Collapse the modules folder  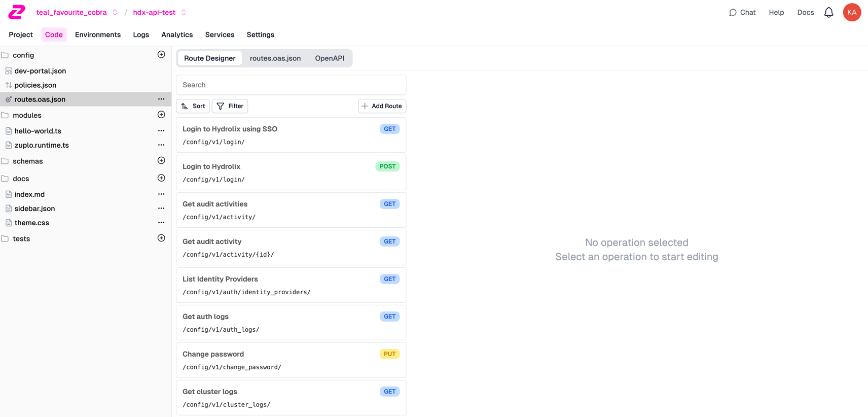5,115
